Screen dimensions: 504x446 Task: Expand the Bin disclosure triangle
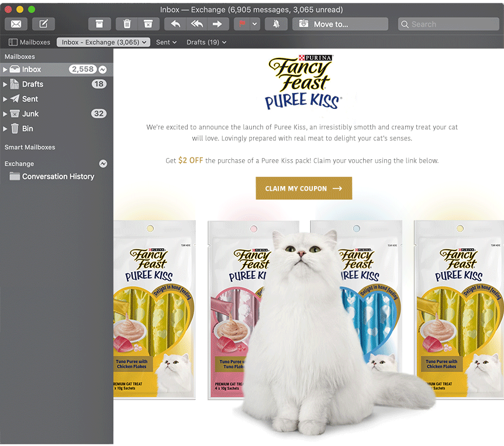5,129
